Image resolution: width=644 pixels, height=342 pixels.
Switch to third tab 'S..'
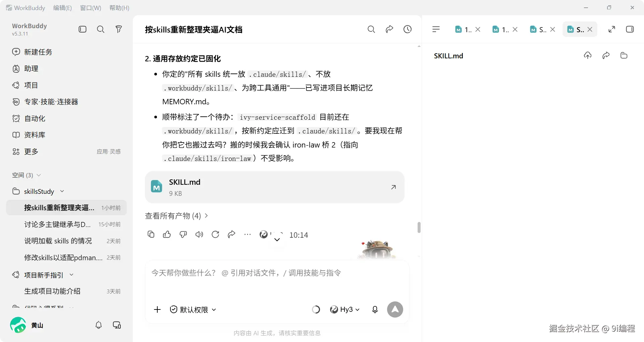tap(538, 30)
